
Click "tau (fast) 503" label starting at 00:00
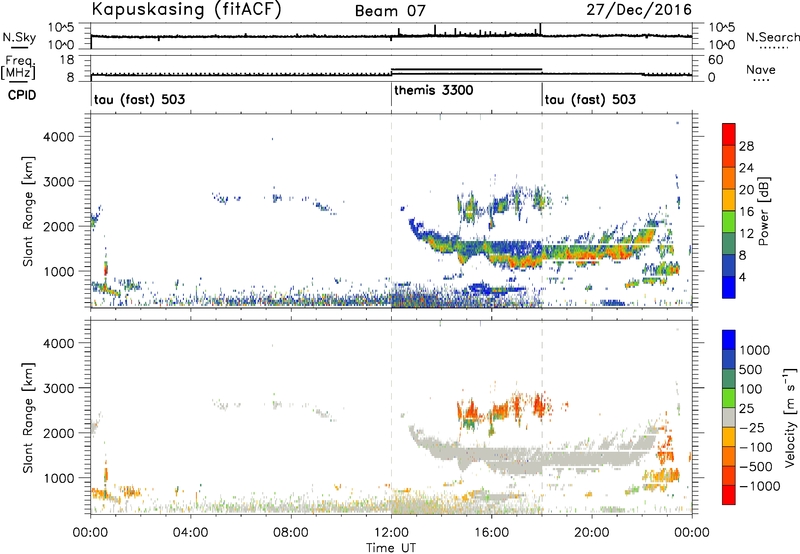[x=139, y=99]
